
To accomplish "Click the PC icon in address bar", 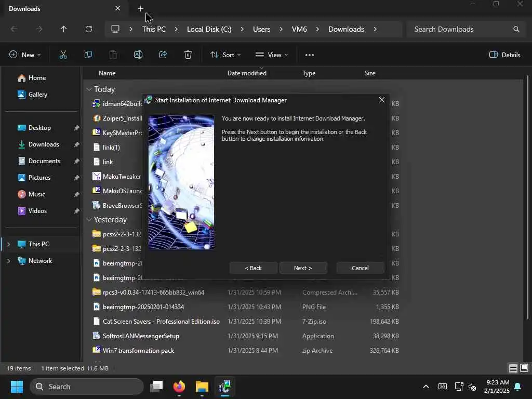I will 115,29.
